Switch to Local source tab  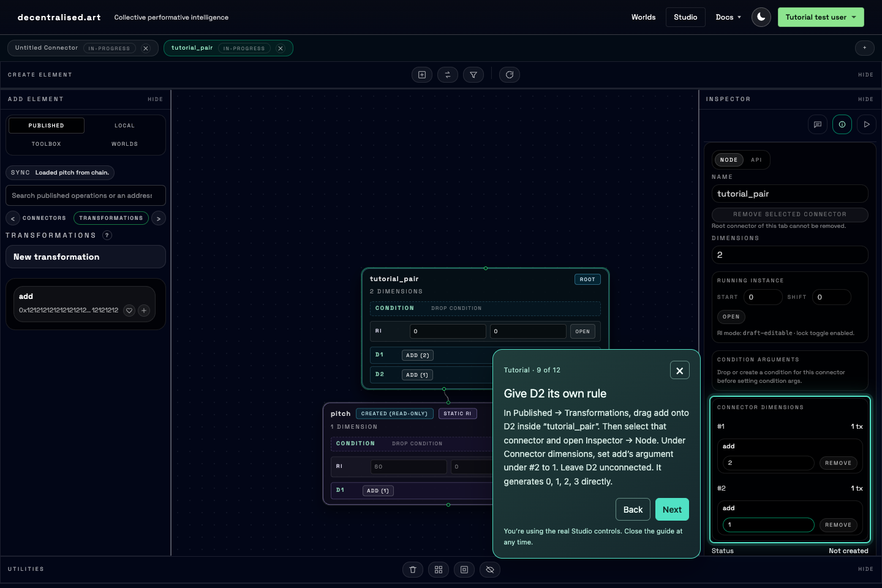coord(124,126)
